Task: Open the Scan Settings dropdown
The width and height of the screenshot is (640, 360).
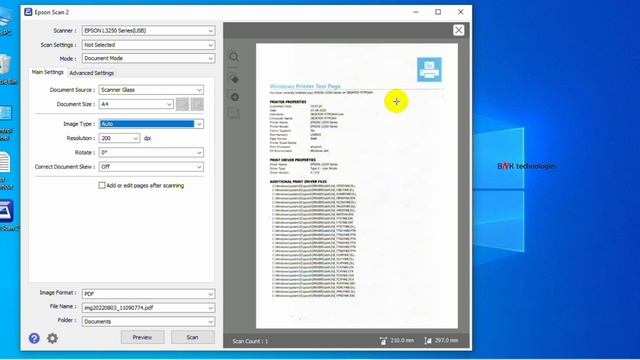Action: 148,45
